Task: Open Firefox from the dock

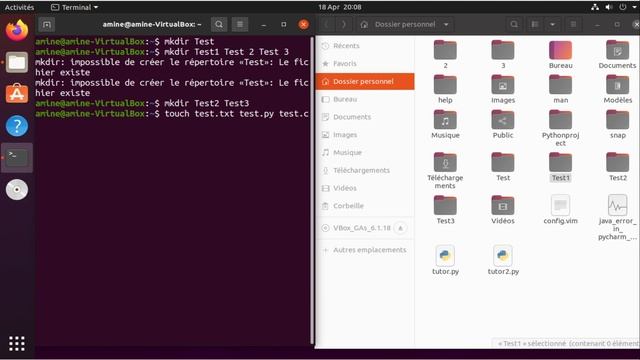Action: point(17,31)
